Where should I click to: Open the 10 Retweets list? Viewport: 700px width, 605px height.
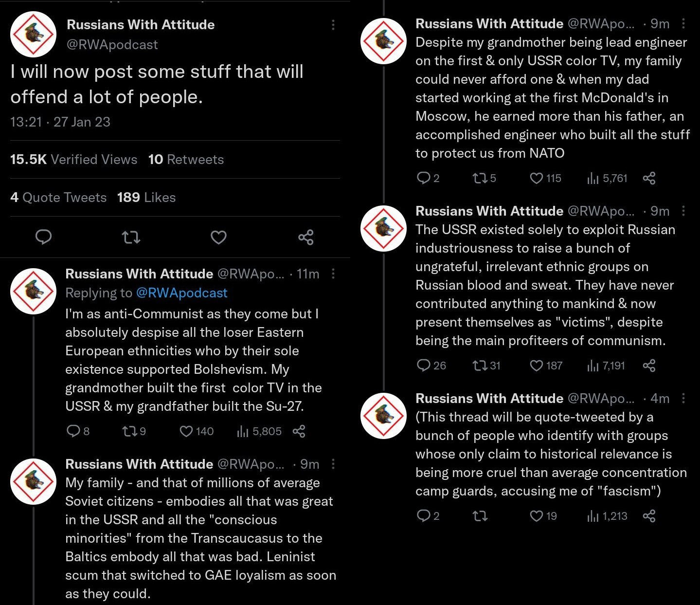(x=186, y=160)
